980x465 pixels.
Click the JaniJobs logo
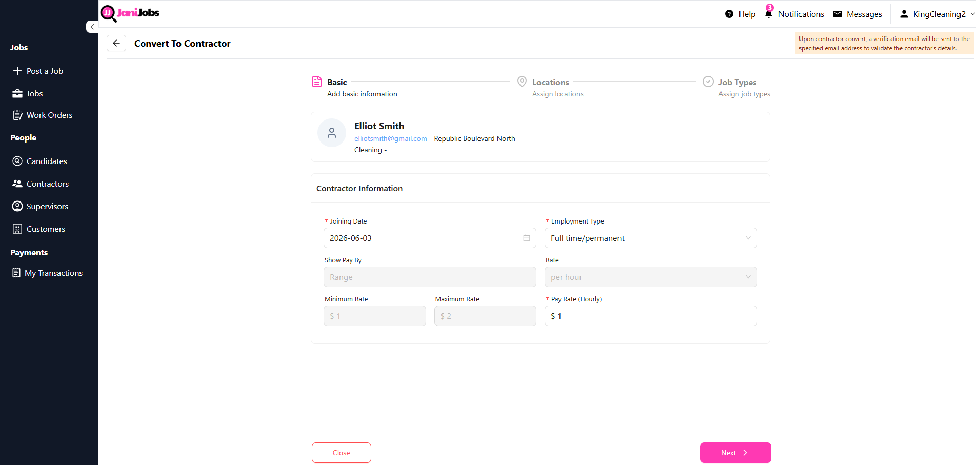130,13
